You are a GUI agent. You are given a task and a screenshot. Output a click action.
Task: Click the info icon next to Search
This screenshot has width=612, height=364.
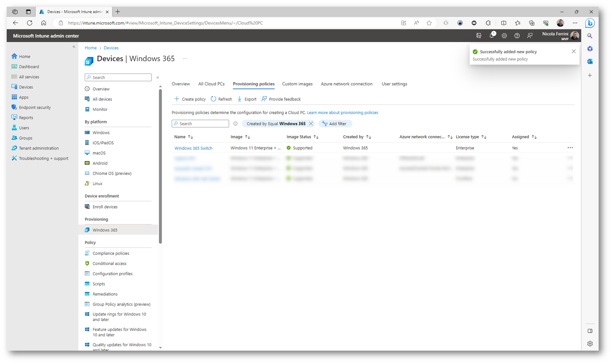pyautogui.click(x=235, y=124)
